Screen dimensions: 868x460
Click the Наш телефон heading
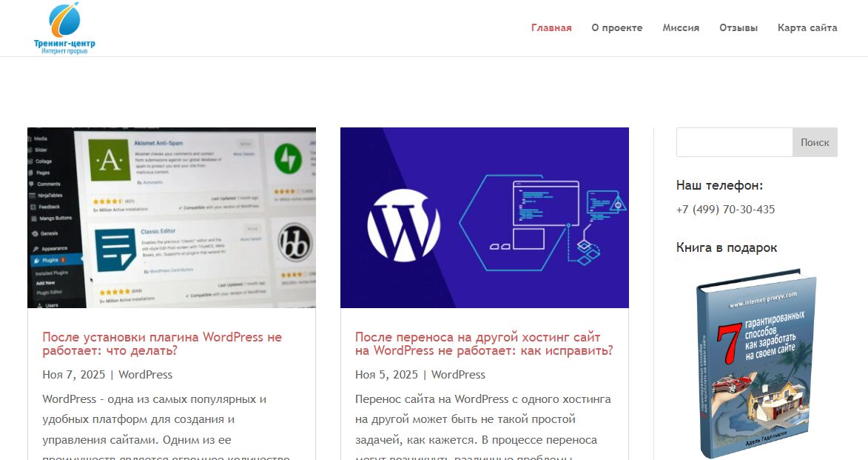coord(719,186)
